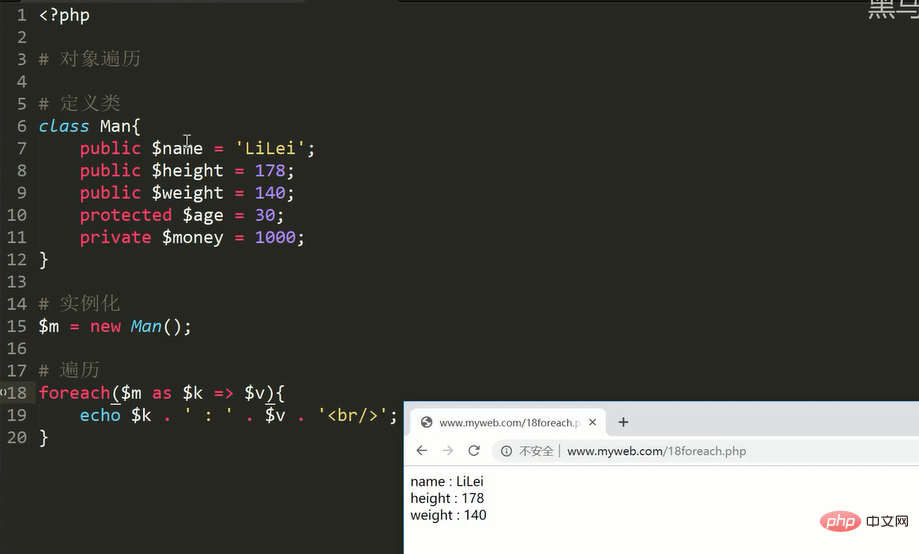Screen dimensions: 919x554
Task: Click the comment '# 对象遍历'
Action: (x=90, y=59)
